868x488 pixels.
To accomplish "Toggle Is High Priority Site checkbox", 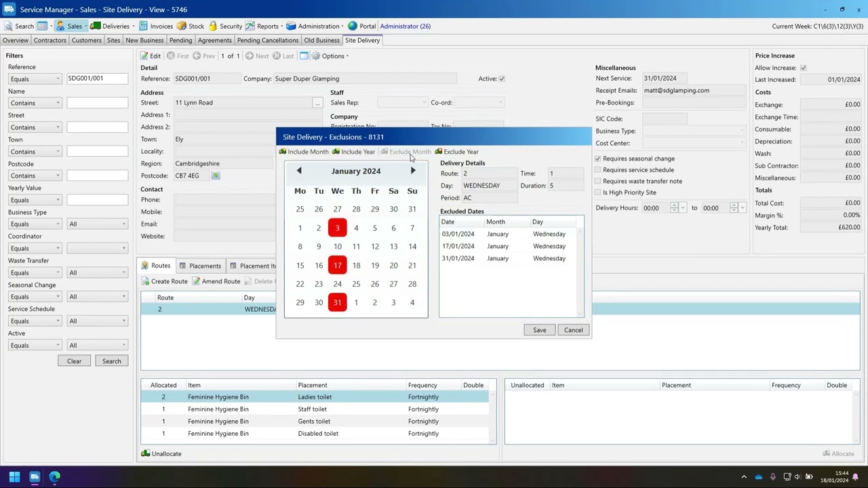I will coord(597,192).
